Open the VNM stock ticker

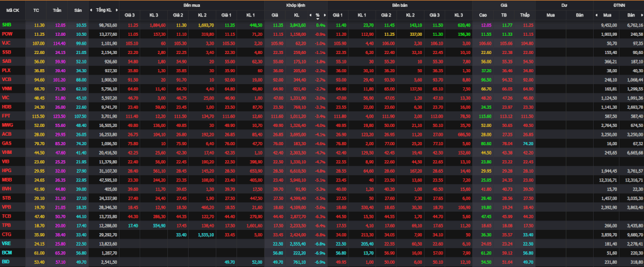tap(6, 88)
